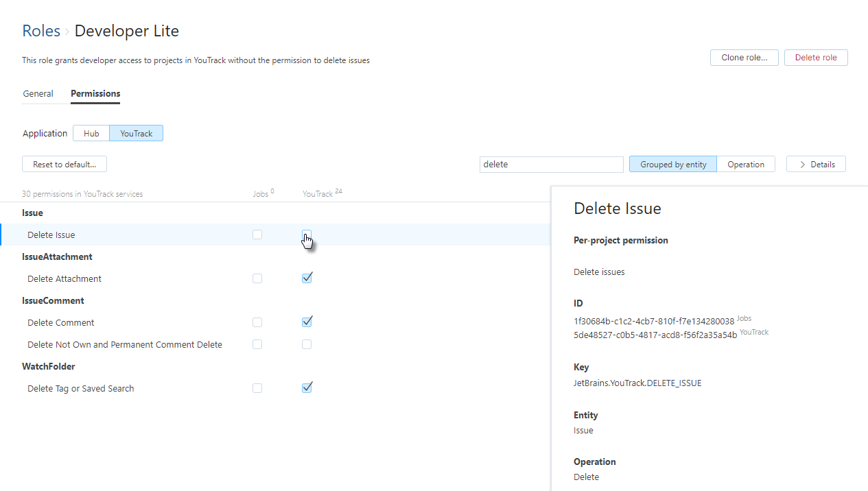Expand the Details panel using the chevron

pyautogui.click(x=816, y=164)
